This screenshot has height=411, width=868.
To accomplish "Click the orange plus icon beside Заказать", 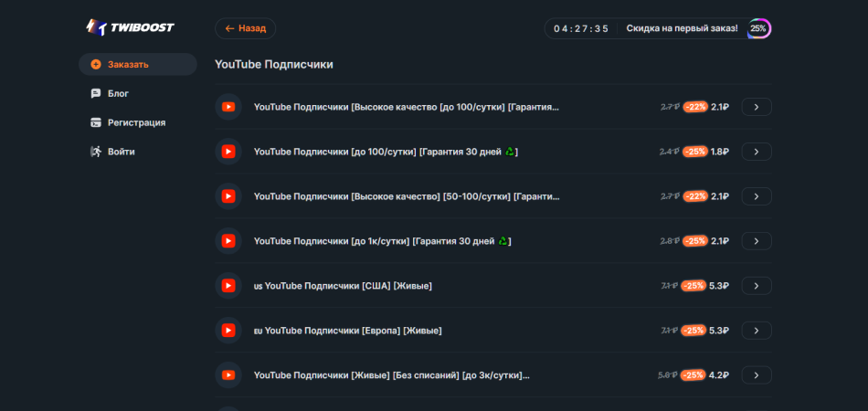I will point(96,64).
